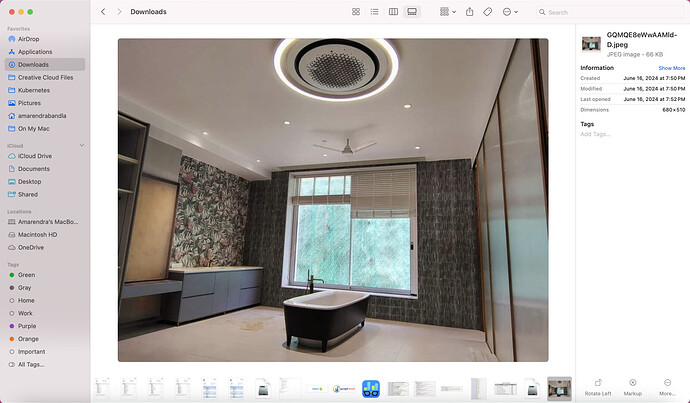
Task: Select gallery view in toolbar
Action: click(x=412, y=12)
